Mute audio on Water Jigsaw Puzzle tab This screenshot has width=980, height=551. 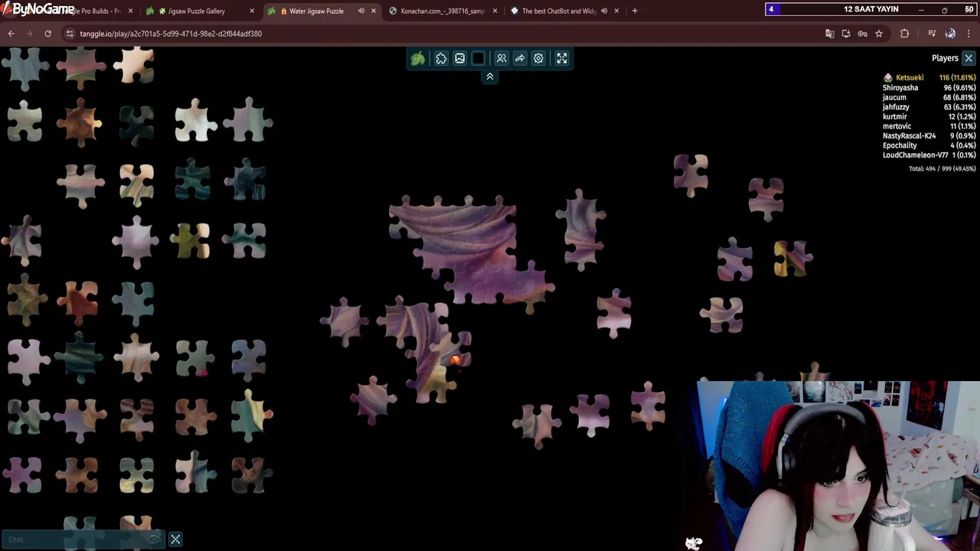pyautogui.click(x=361, y=11)
